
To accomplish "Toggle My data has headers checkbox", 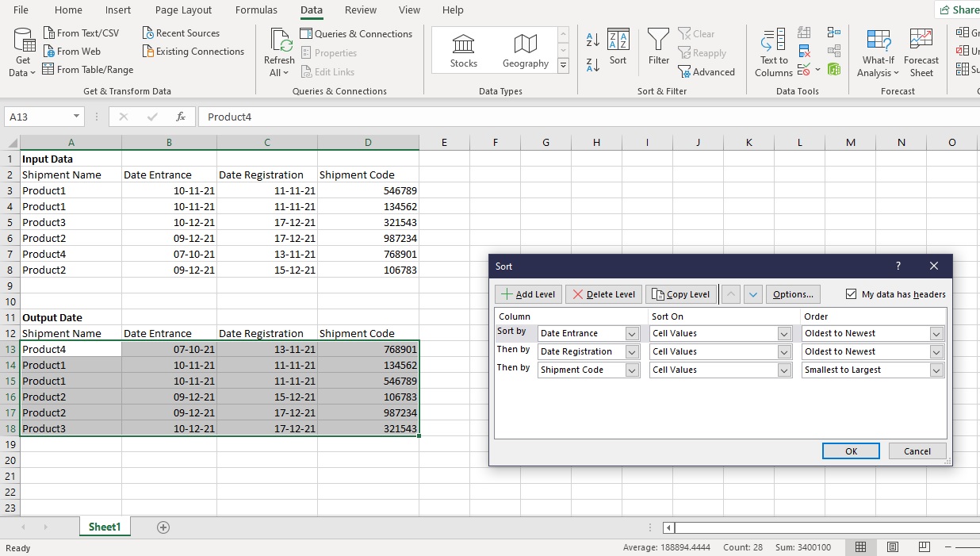I will [x=852, y=294].
